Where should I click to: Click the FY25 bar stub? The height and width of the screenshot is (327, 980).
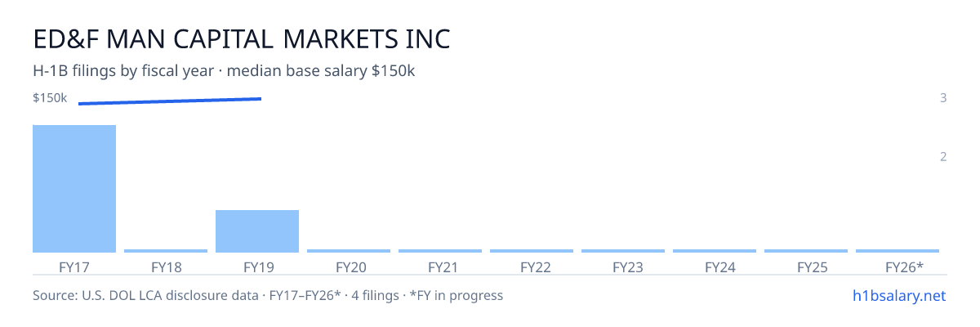point(806,251)
